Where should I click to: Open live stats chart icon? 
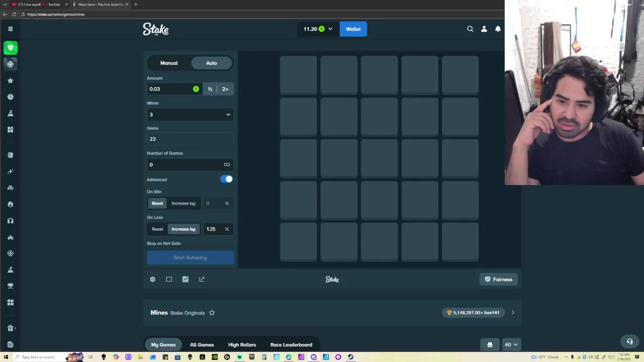tap(185, 279)
